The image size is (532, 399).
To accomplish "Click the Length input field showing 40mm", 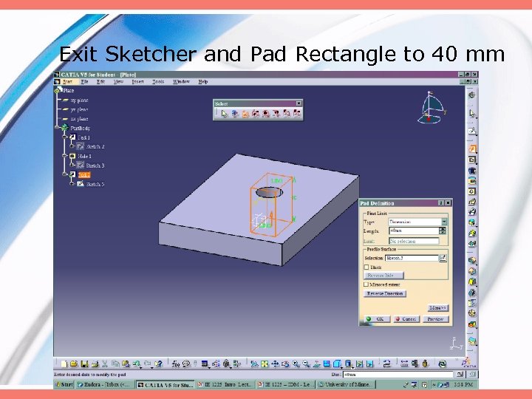I will [x=414, y=231].
